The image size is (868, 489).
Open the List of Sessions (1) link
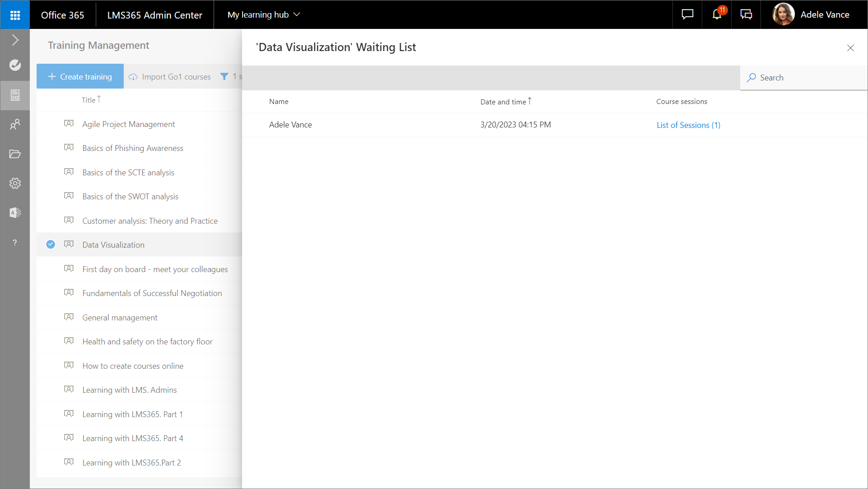[x=688, y=125]
